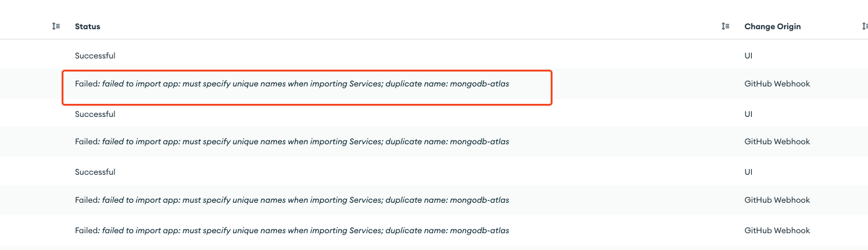Click UI origin in the first row

point(749,56)
